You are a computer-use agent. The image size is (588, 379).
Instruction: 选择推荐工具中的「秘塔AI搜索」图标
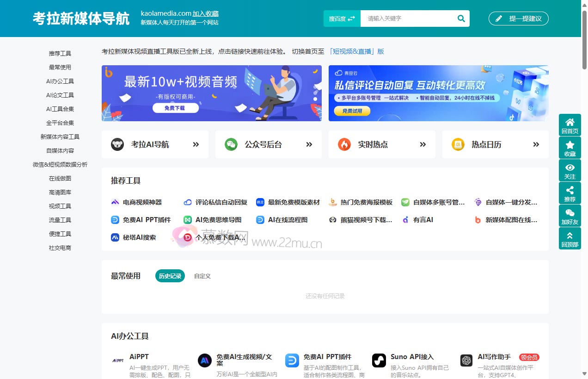coord(115,237)
